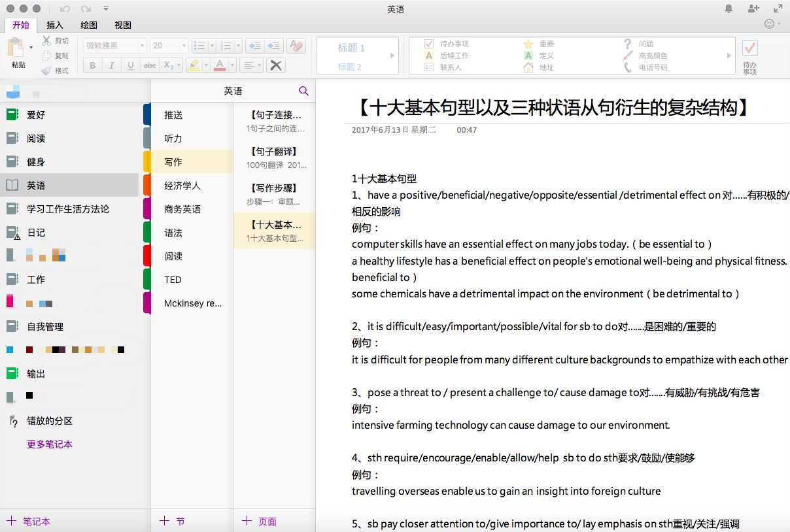Image resolution: width=790 pixels, height=532 pixels.
Task: Expand the heading styles gallery arrow
Action: pyautogui.click(x=392, y=56)
